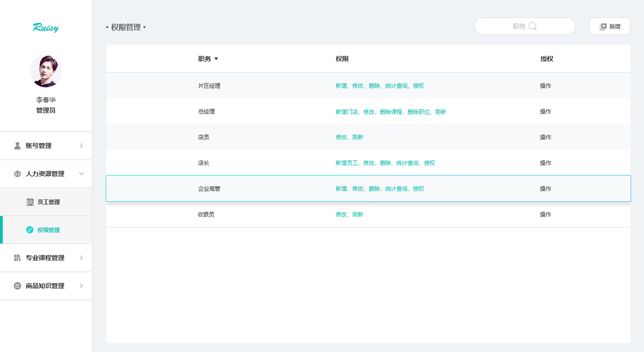Click the 账号管理 person icon
Viewport: 644px width, 352px height.
18,145
